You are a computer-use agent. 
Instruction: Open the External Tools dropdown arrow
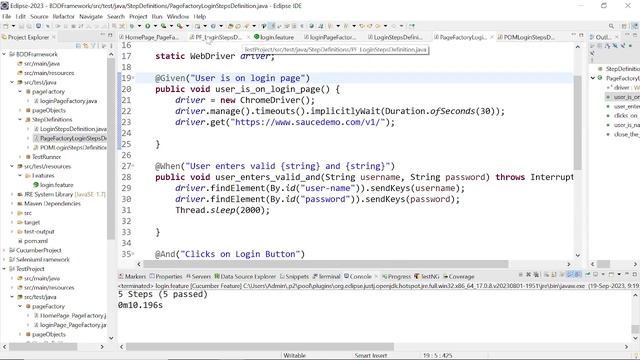187,26
